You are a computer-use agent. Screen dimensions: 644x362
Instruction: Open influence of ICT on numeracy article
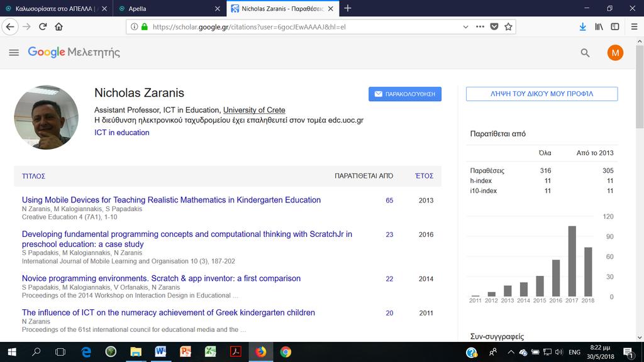[x=169, y=312]
